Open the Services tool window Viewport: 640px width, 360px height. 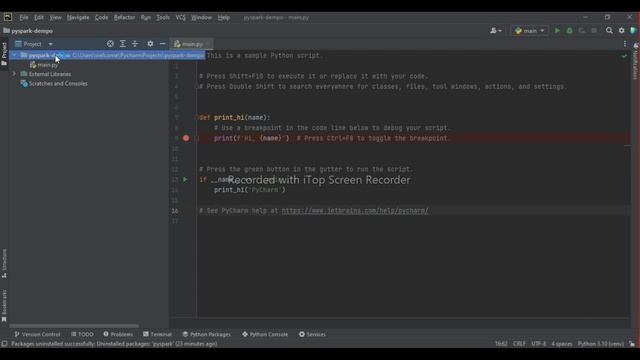pyautogui.click(x=312, y=334)
